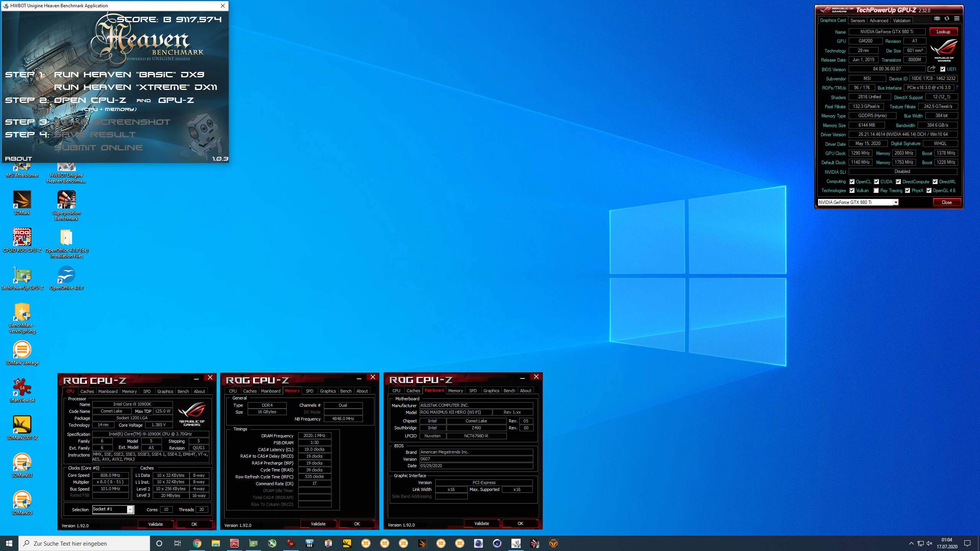The height and width of the screenshot is (551, 980).
Task: Click Graphics tab in first CPU-Z window
Action: (x=165, y=391)
